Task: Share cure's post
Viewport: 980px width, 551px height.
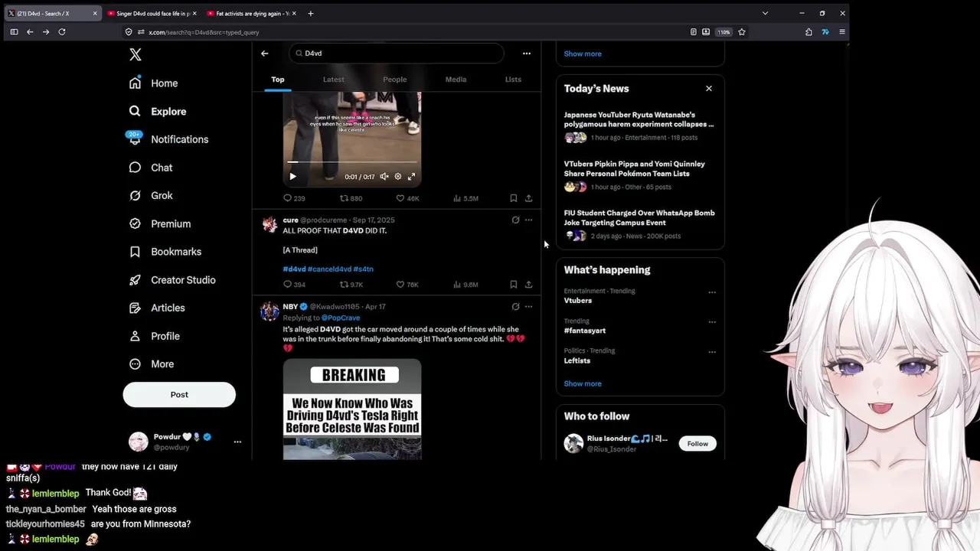Action: click(528, 285)
